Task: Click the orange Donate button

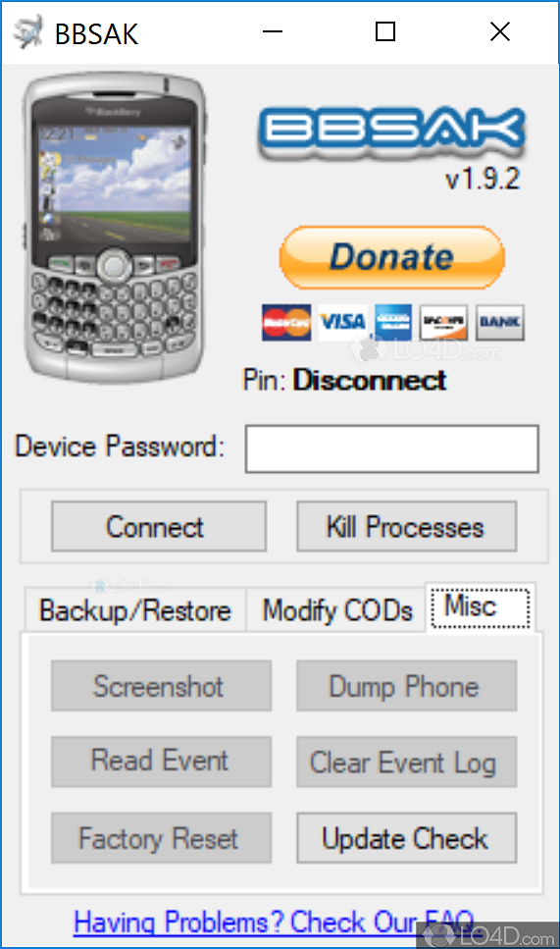Action: coord(392,257)
